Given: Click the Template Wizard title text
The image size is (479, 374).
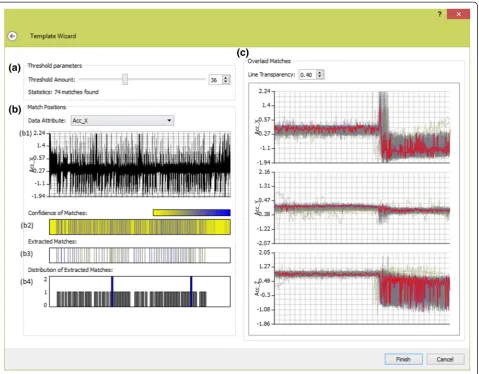Looking at the screenshot, I should [x=53, y=36].
